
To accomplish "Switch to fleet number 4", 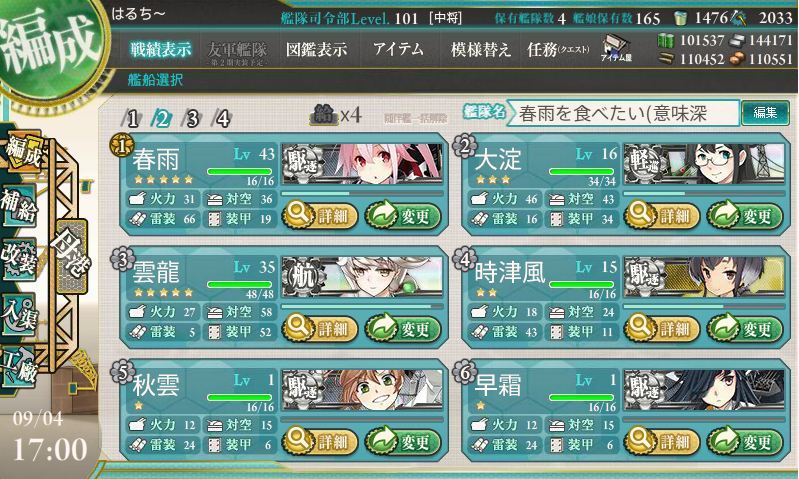I will [222, 119].
